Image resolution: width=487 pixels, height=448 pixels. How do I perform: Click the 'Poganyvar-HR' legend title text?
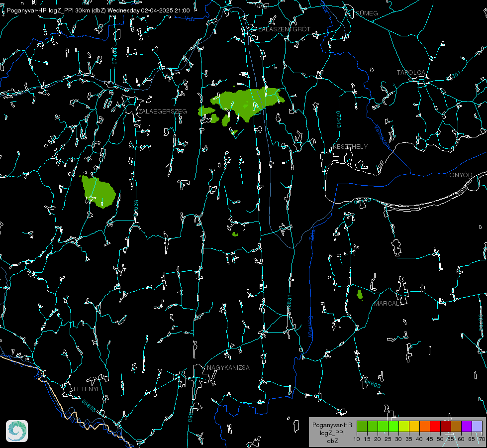[x=332, y=425]
